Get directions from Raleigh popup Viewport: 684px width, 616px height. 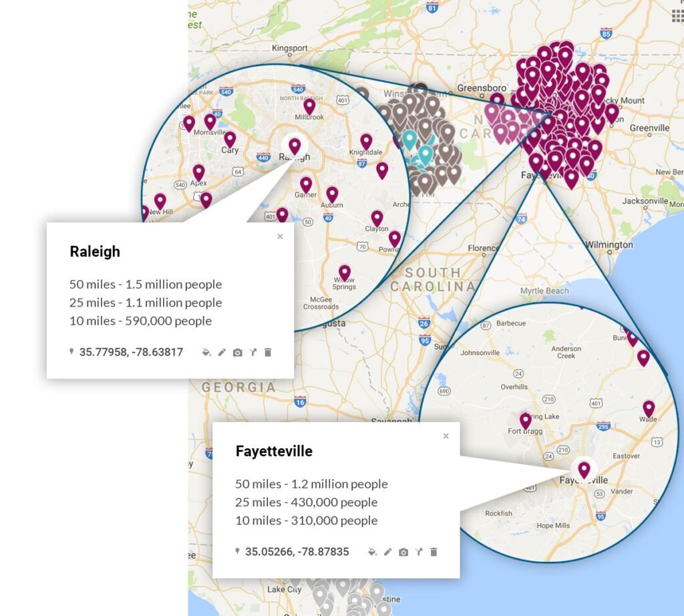click(x=253, y=352)
